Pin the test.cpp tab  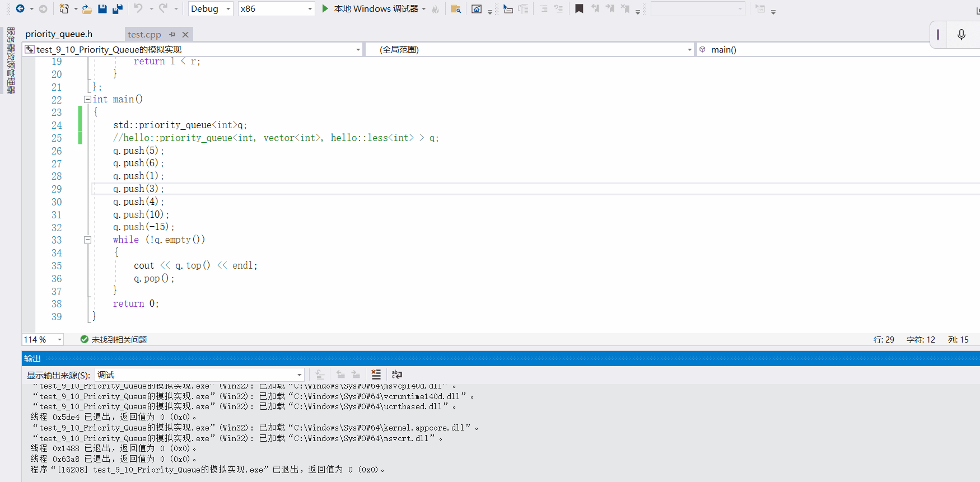pos(172,34)
